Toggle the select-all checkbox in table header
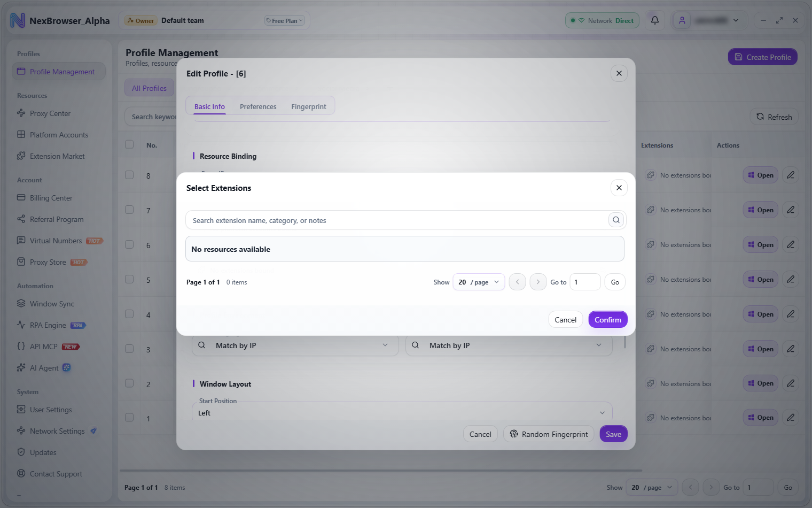 (129, 144)
